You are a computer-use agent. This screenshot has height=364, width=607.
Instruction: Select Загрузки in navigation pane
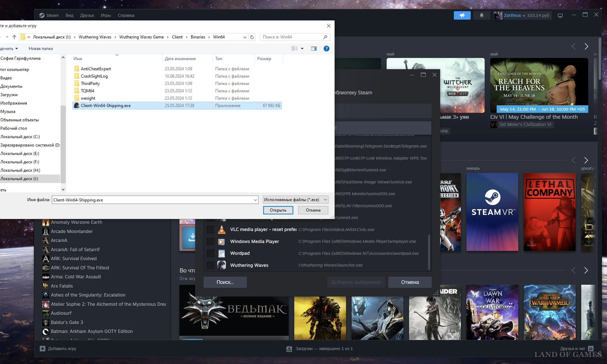tap(9, 95)
